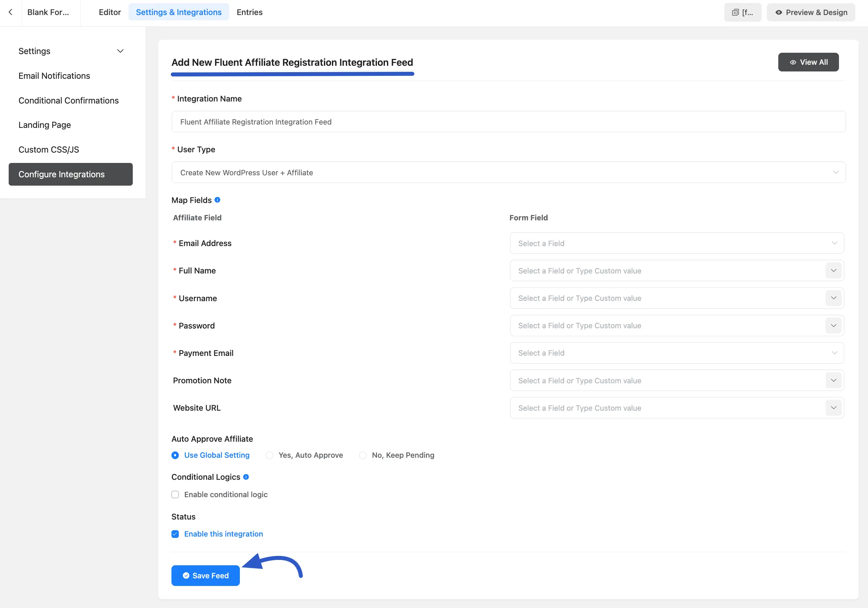Select the No, Keep Pending option
This screenshot has height=608, width=868.
tap(363, 455)
